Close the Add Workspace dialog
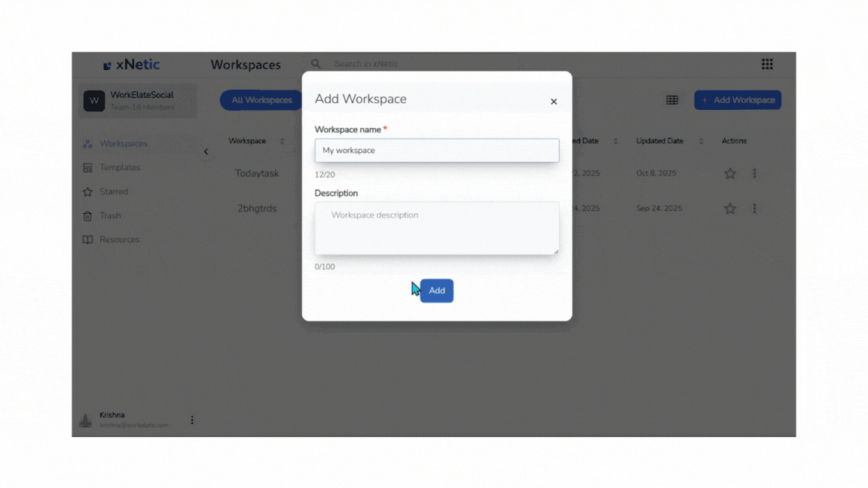This screenshot has width=868, height=488. click(x=554, y=102)
